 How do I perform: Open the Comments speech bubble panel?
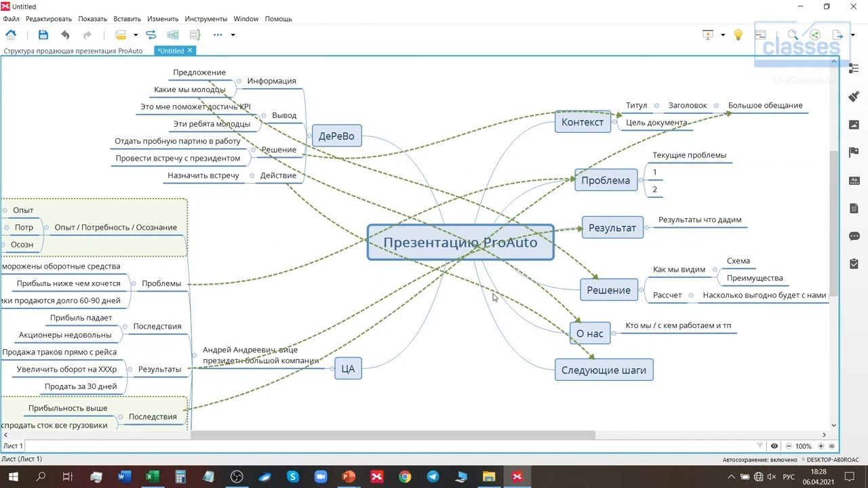pos(854,237)
